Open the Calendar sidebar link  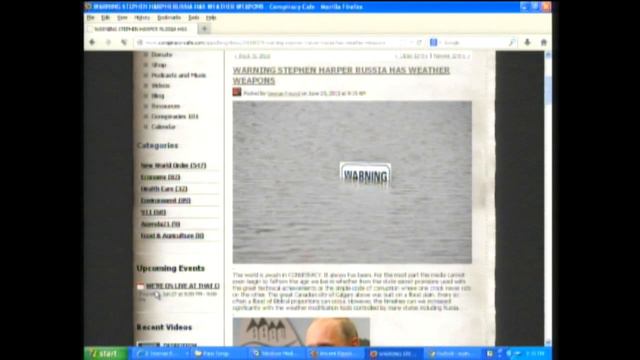163,127
